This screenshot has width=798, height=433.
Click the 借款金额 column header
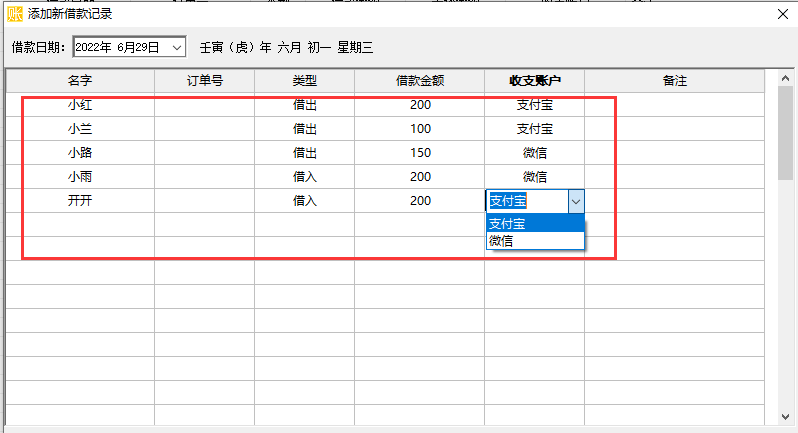pos(420,81)
